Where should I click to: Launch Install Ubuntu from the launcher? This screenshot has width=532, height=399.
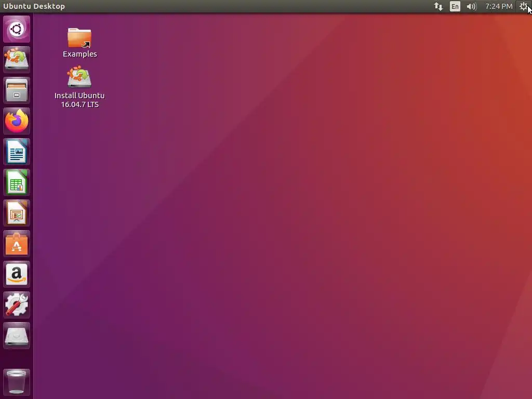17,60
